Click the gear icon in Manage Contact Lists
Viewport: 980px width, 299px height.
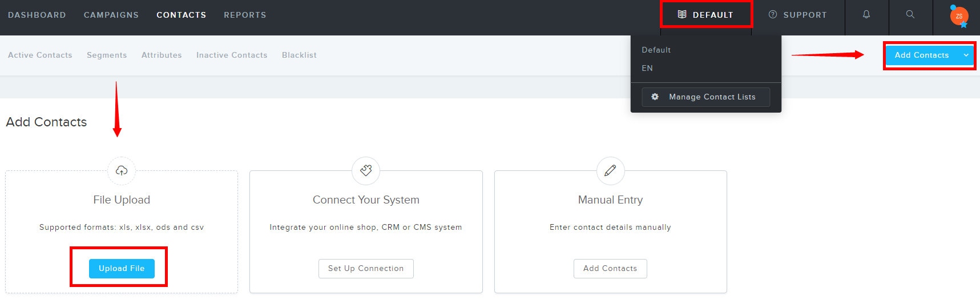pyautogui.click(x=655, y=97)
